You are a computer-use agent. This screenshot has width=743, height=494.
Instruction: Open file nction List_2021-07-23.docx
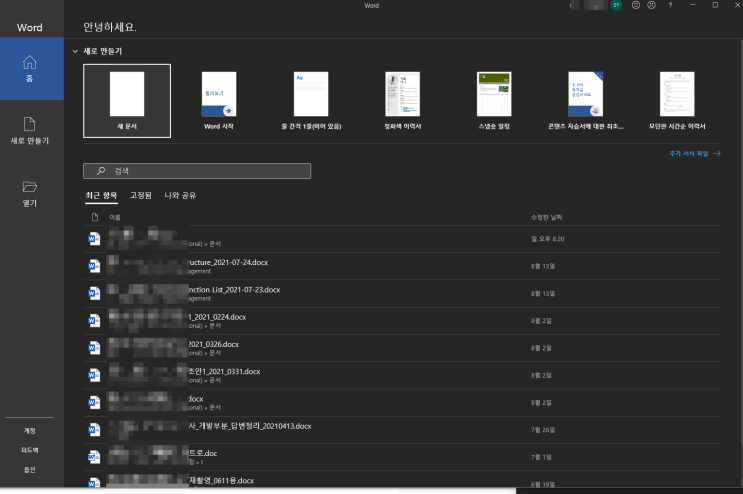pyautogui.click(x=402, y=294)
